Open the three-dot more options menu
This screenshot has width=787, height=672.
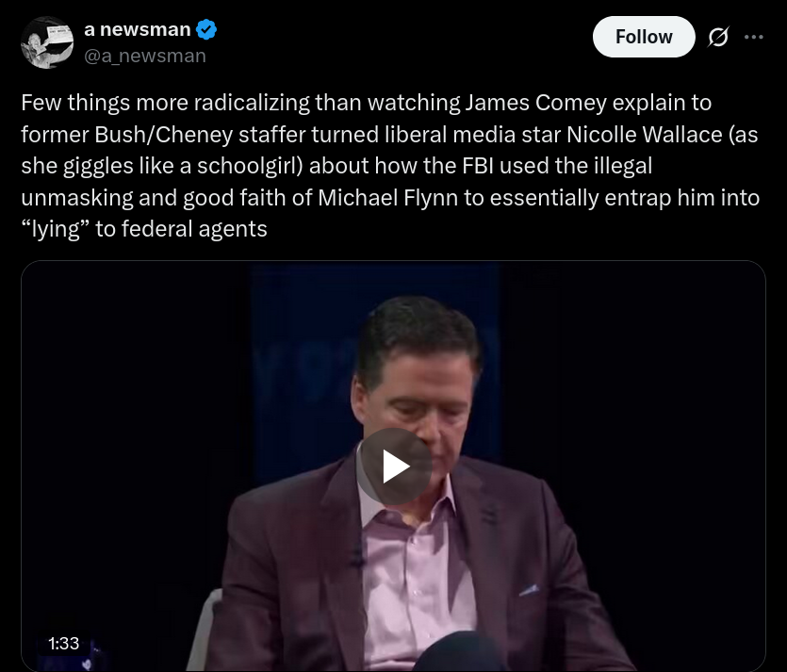(754, 37)
